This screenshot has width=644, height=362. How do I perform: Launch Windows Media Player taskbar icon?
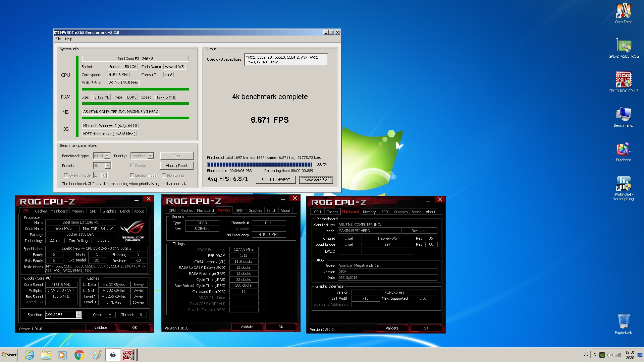62,355
